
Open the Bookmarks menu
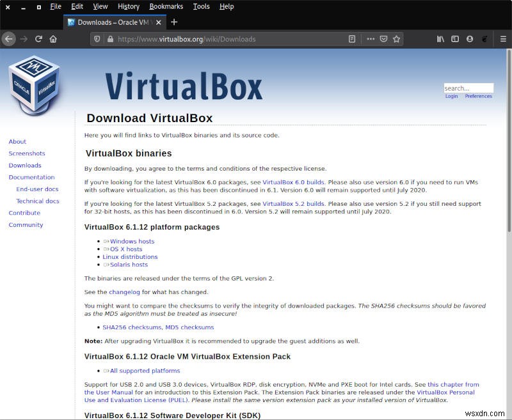tap(166, 6)
